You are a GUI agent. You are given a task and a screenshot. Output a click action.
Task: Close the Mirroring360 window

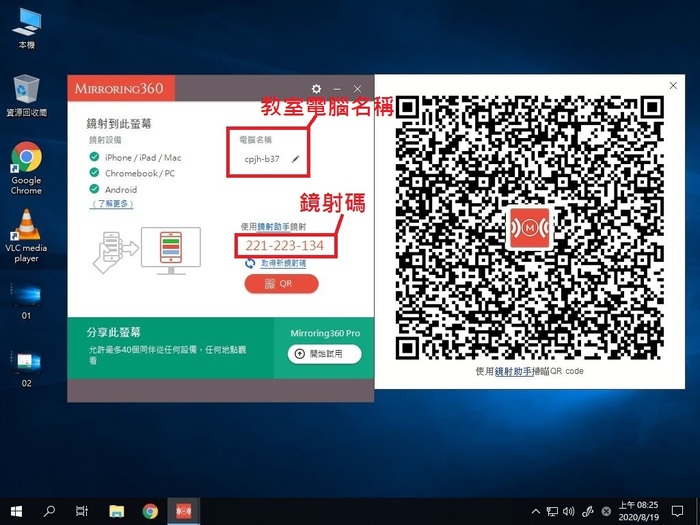357,89
